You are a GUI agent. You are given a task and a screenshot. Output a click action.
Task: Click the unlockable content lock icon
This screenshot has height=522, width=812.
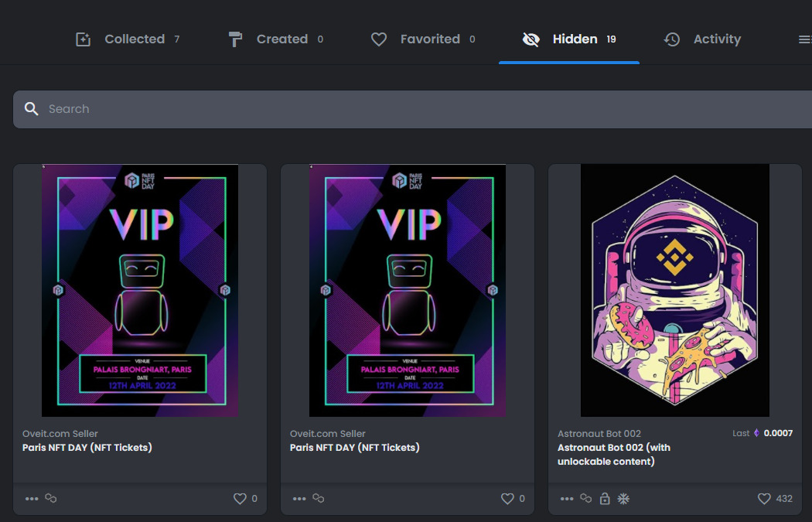click(605, 499)
